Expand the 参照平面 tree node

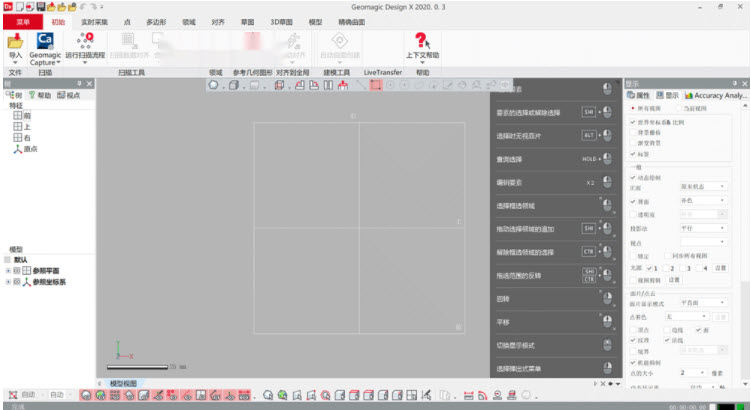click(8, 270)
